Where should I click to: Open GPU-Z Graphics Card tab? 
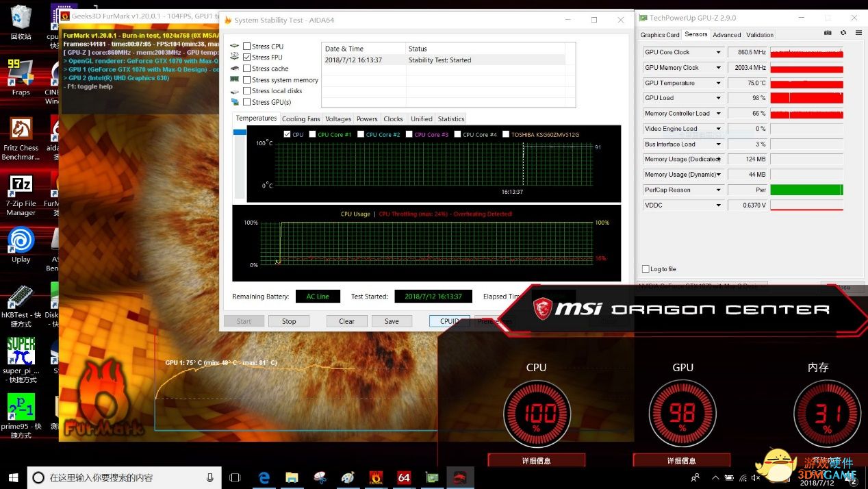coord(660,35)
